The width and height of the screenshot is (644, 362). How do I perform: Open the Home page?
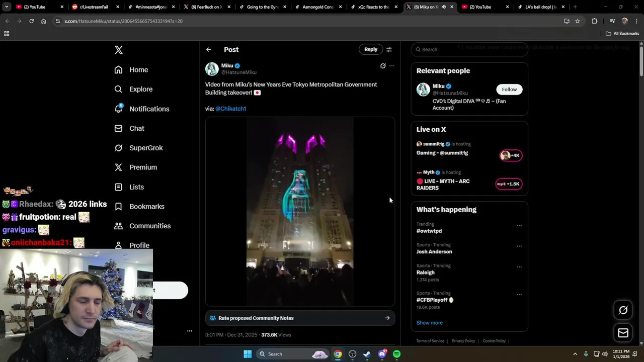(x=131, y=70)
